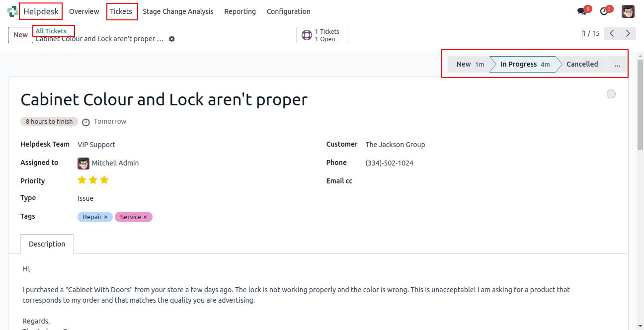
Task: Remove the Repair tag
Action: 105,217
